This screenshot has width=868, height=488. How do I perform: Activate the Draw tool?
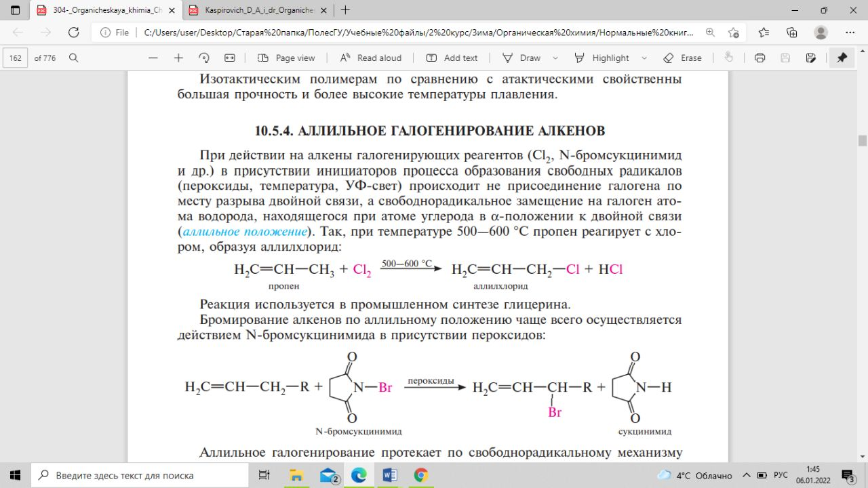[x=521, y=58]
